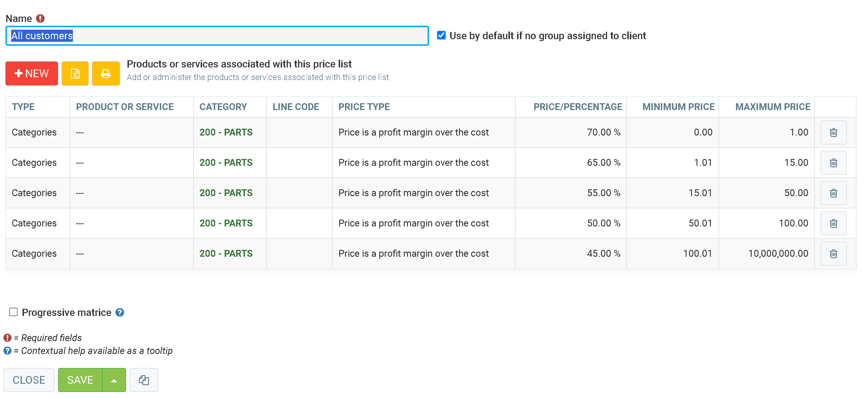Enable the Progressive matrice checkbox
The image size is (868, 398).
point(13,312)
